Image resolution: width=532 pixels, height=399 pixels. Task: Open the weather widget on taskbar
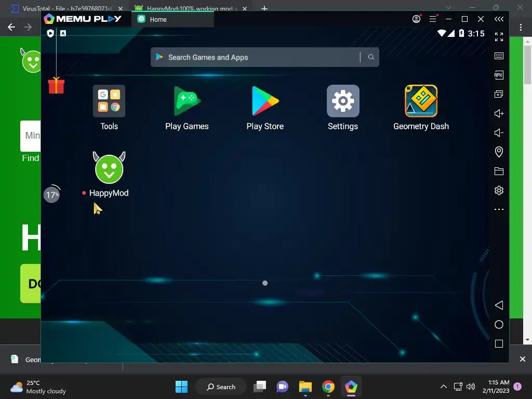pyautogui.click(x=38, y=387)
